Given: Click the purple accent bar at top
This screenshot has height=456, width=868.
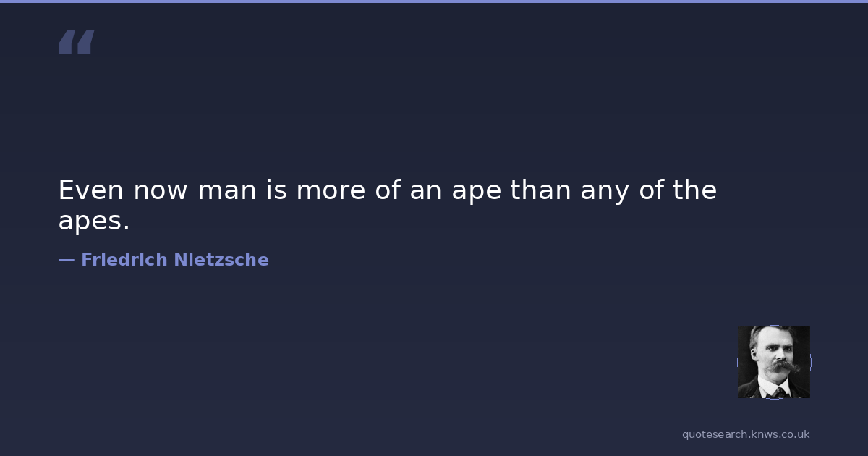Looking at the screenshot, I should point(434,1).
